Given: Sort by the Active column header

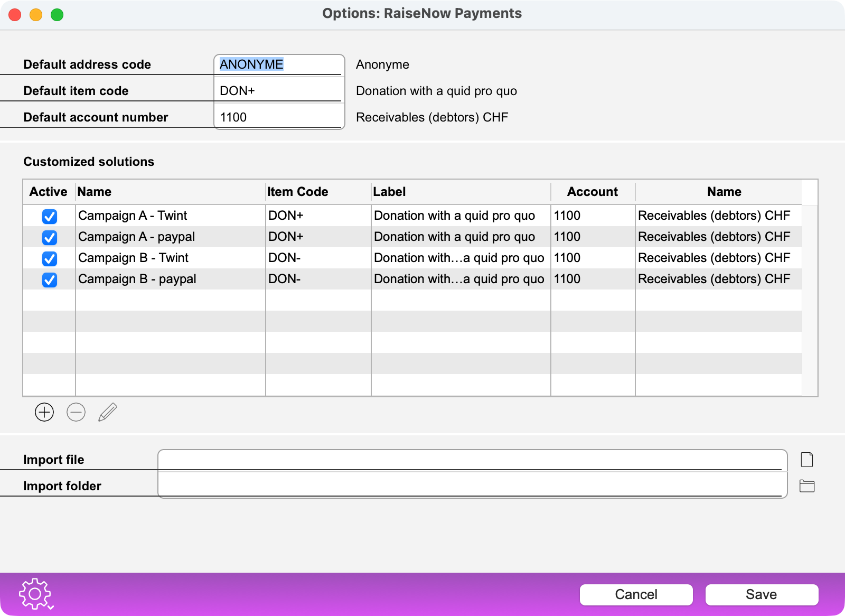Looking at the screenshot, I should coord(49,192).
